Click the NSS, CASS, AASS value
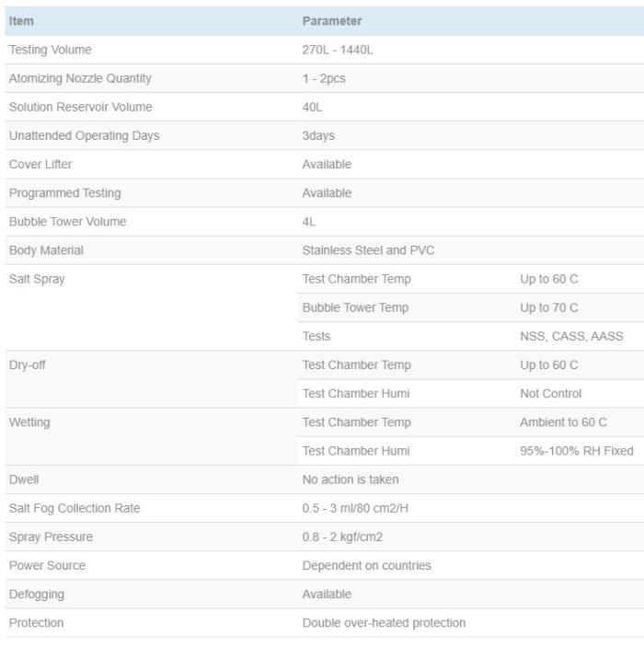644x647 pixels. [571, 336]
